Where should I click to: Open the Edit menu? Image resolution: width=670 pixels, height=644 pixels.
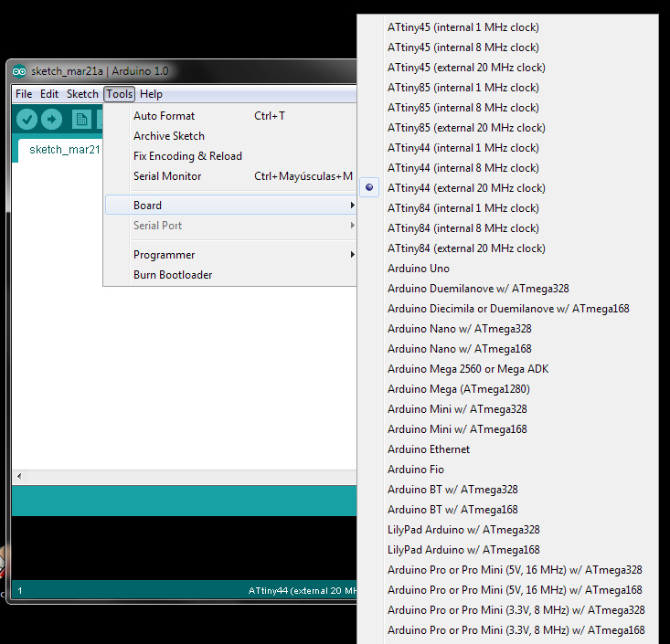point(49,94)
